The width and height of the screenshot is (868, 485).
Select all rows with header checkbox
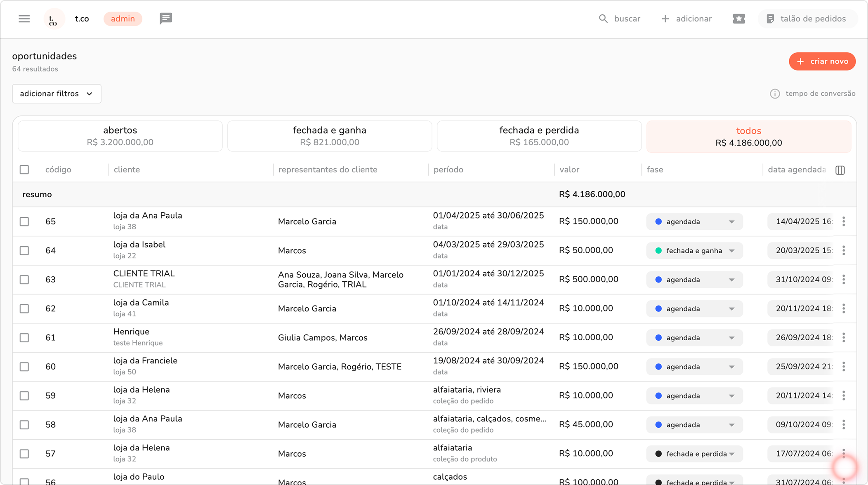[24, 170]
